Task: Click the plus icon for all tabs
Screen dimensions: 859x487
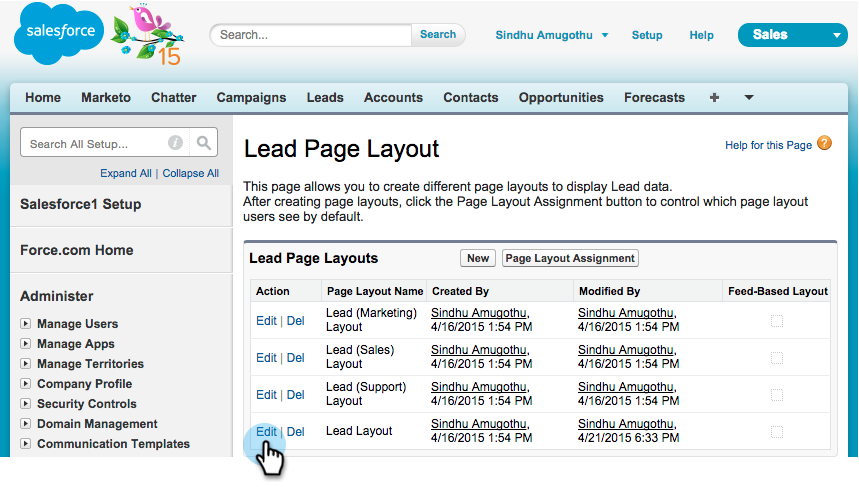Action: pos(714,98)
